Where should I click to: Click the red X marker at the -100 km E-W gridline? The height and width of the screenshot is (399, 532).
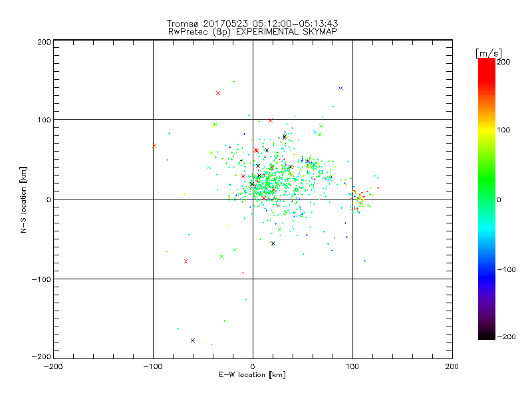[154, 146]
